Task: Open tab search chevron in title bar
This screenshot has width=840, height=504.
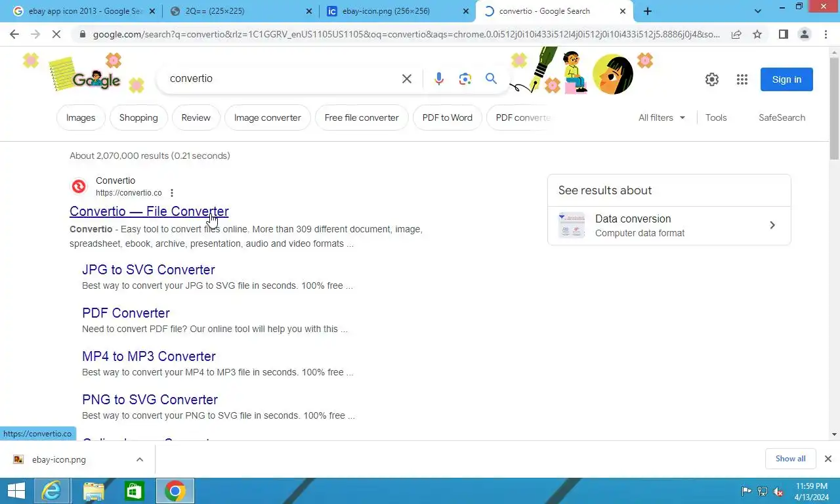Action: coord(758,11)
